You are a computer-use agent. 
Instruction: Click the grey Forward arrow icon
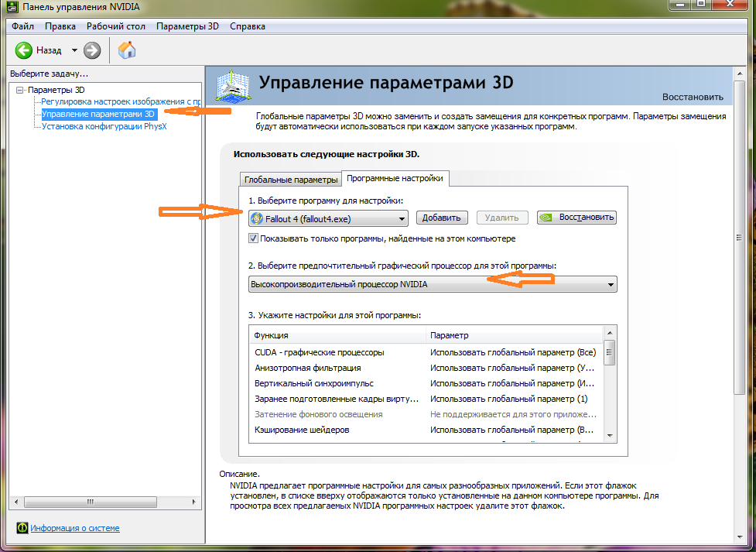pos(92,50)
